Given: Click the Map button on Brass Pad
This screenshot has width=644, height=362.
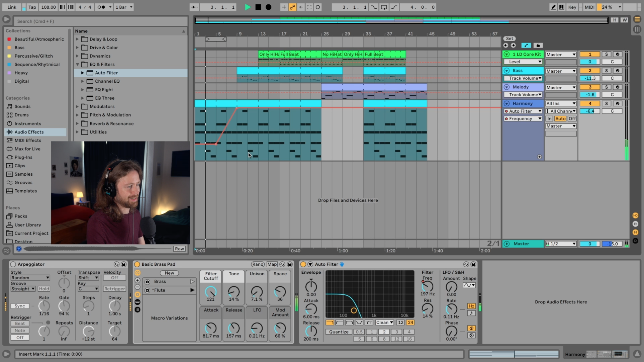Looking at the screenshot, I should 272,264.
